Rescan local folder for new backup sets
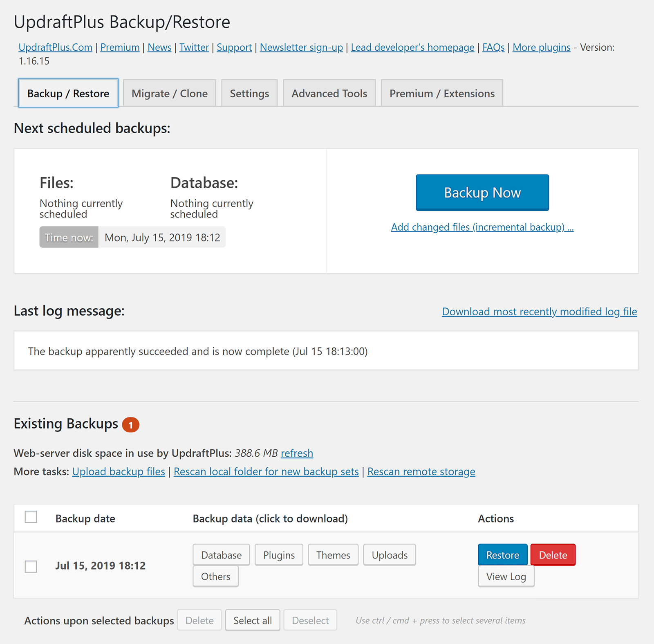 coord(266,471)
